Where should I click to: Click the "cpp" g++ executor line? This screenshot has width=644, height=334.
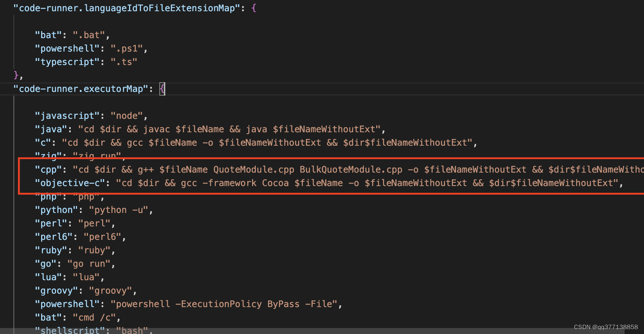coord(339,170)
